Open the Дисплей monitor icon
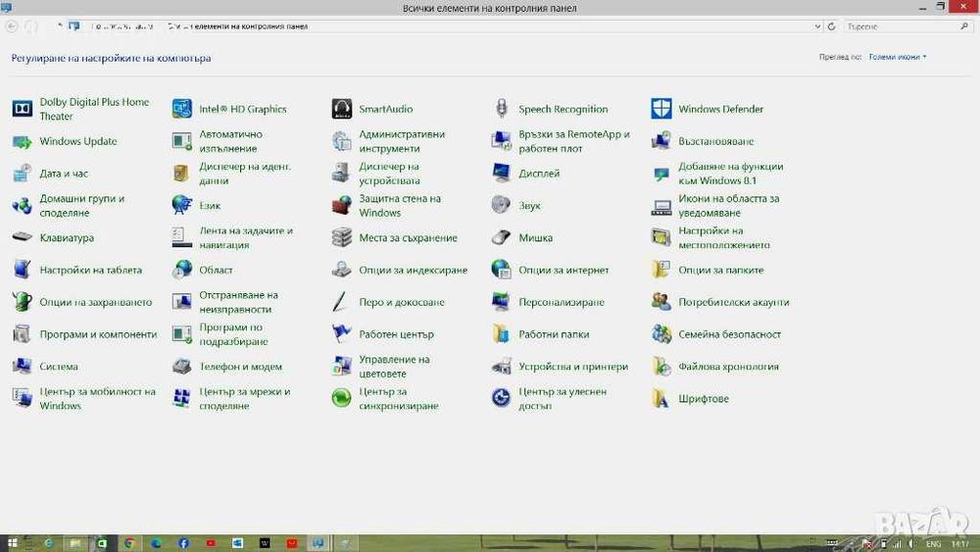This screenshot has width=980, height=552. tap(501, 174)
